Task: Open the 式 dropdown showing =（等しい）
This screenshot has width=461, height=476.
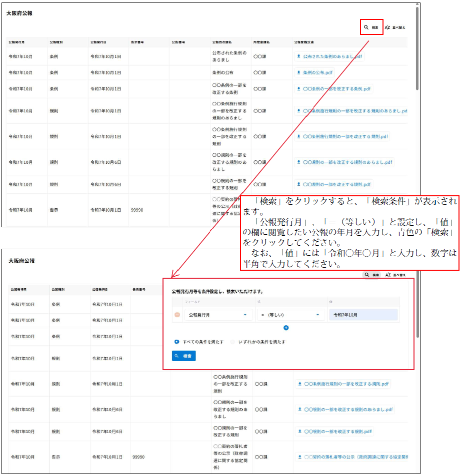Action: point(290,315)
